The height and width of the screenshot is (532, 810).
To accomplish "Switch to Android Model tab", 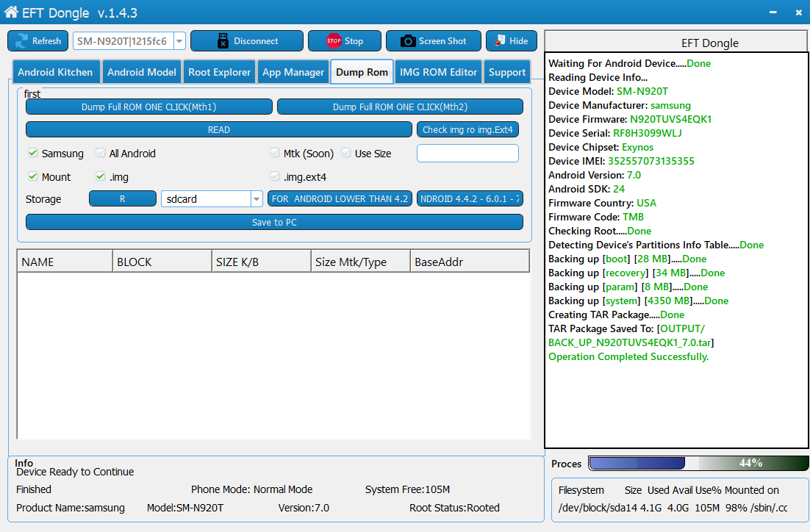I will [x=142, y=72].
